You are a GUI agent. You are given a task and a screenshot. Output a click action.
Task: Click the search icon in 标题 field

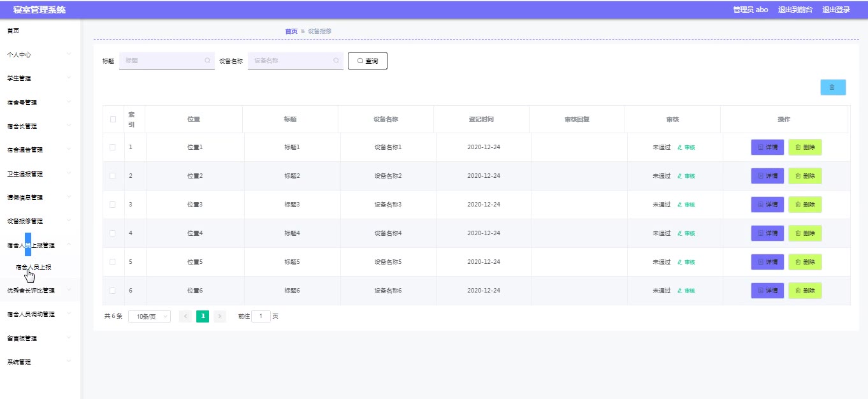(x=207, y=61)
